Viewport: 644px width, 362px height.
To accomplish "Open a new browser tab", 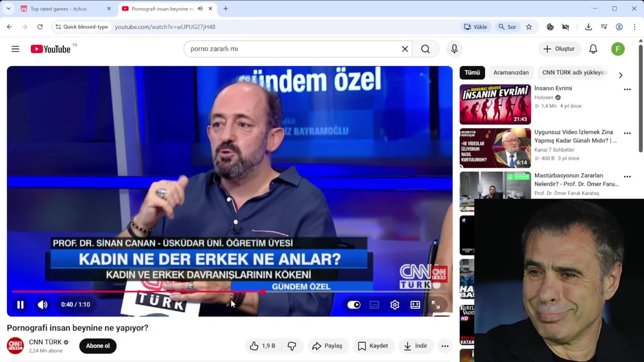I will (x=225, y=9).
